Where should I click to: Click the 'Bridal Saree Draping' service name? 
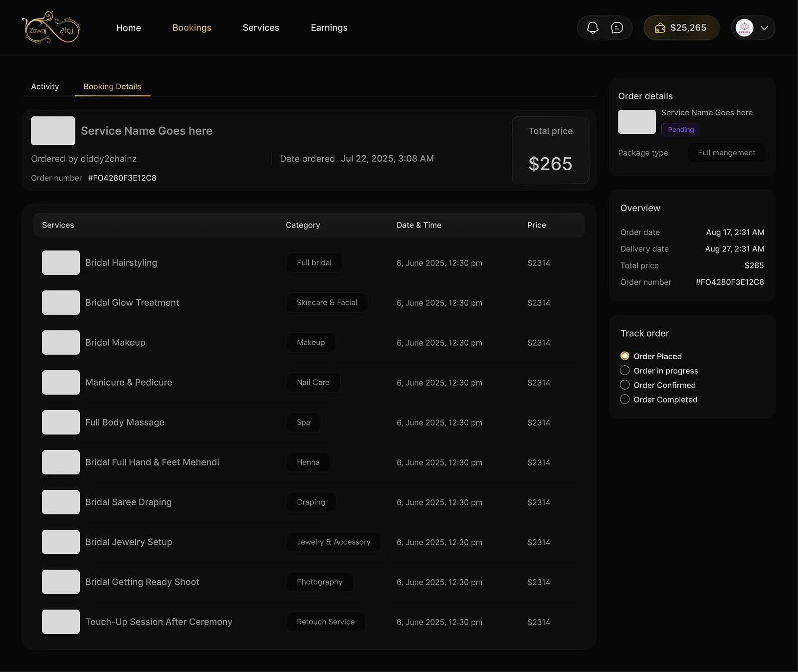(129, 502)
